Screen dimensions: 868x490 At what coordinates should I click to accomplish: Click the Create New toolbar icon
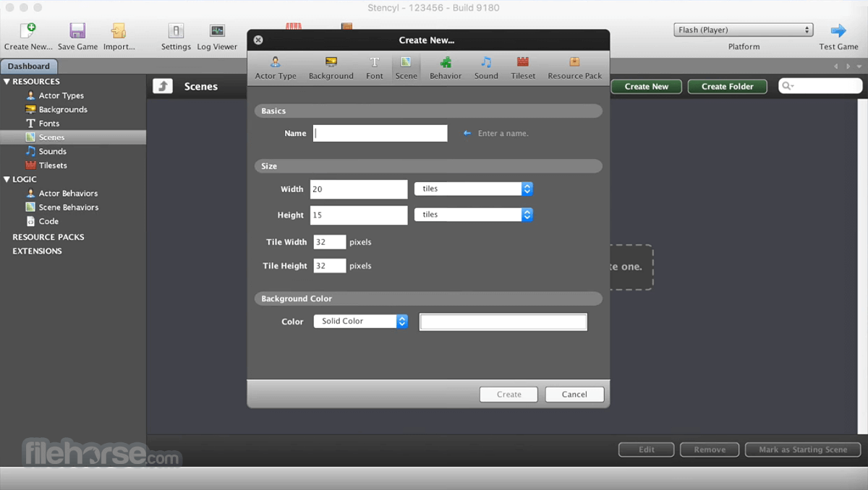pos(27,30)
